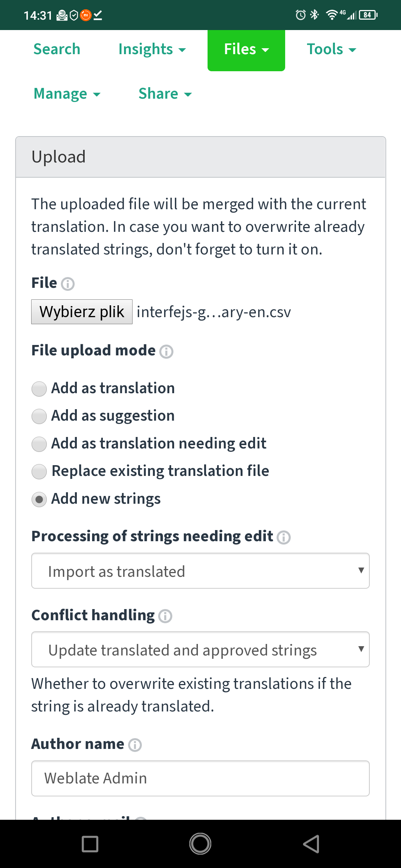Viewport: 401px width, 868px height.
Task: Select the Add as suggestion radio button
Action: tap(39, 416)
